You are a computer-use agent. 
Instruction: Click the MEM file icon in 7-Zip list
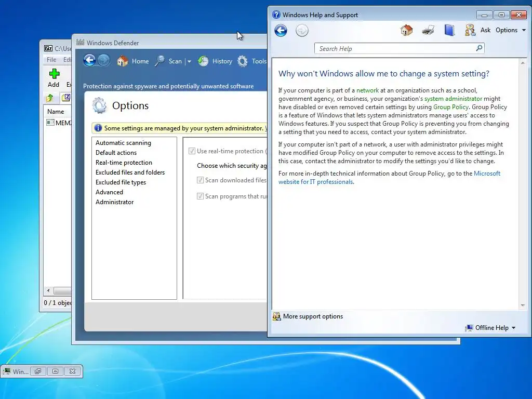pos(50,123)
